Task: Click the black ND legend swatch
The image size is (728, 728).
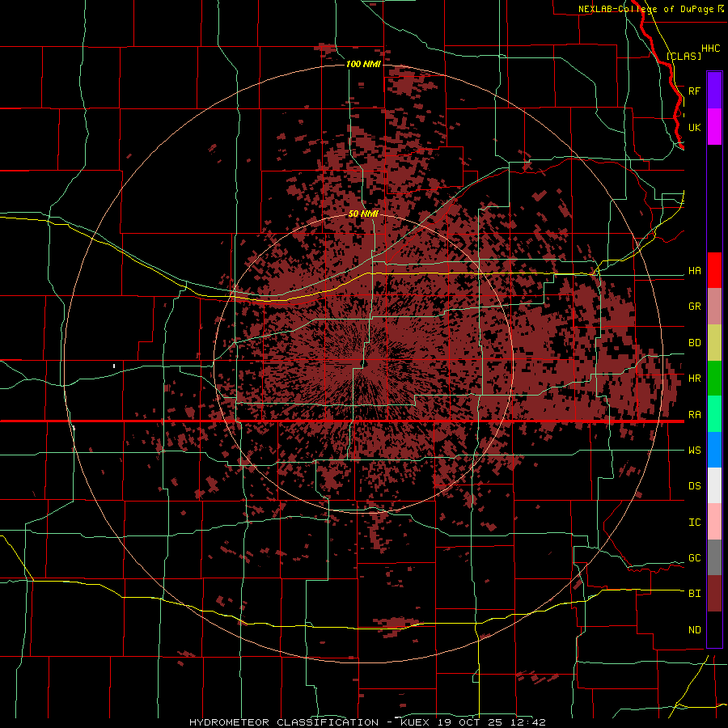Action: [x=714, y=629]
